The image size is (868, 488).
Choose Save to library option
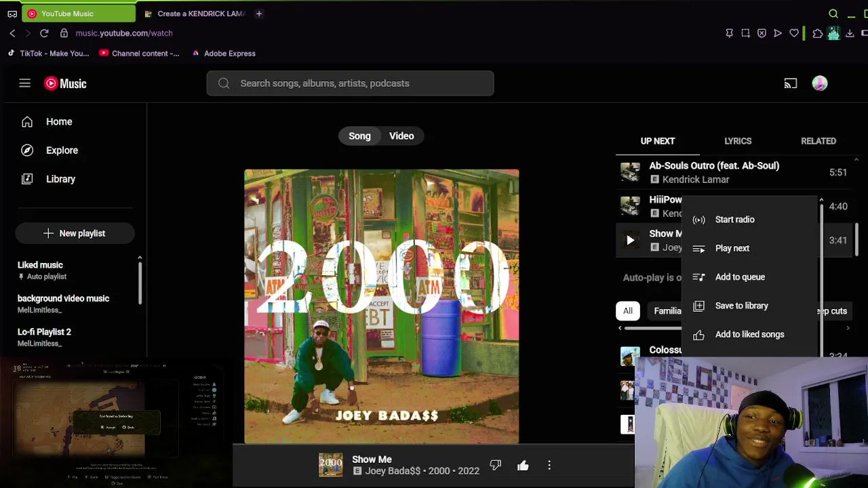[x=749, y=306]
